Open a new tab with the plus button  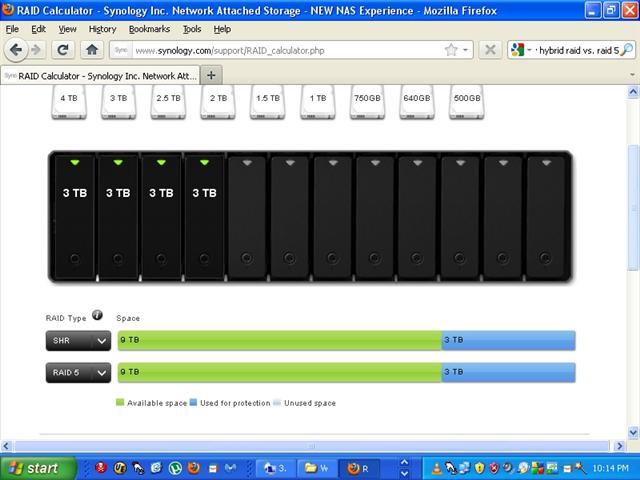coord(211,75)
